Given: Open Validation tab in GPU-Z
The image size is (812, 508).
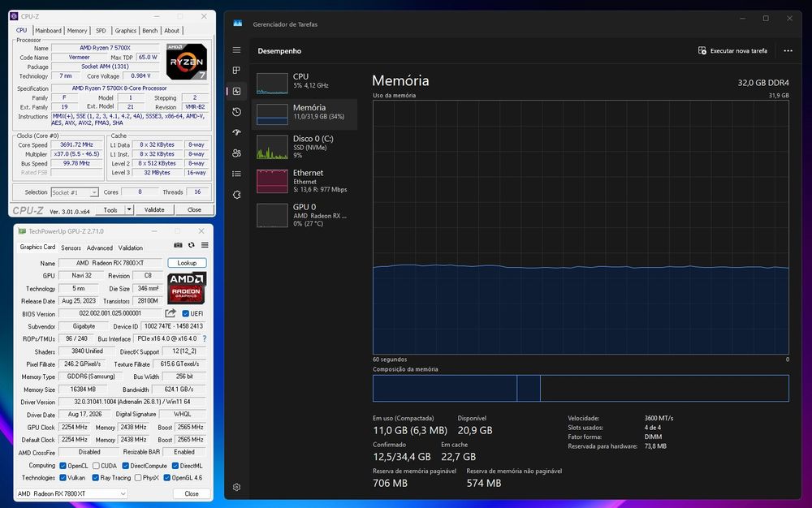Looking at the screenshot, I should [131, 248].
